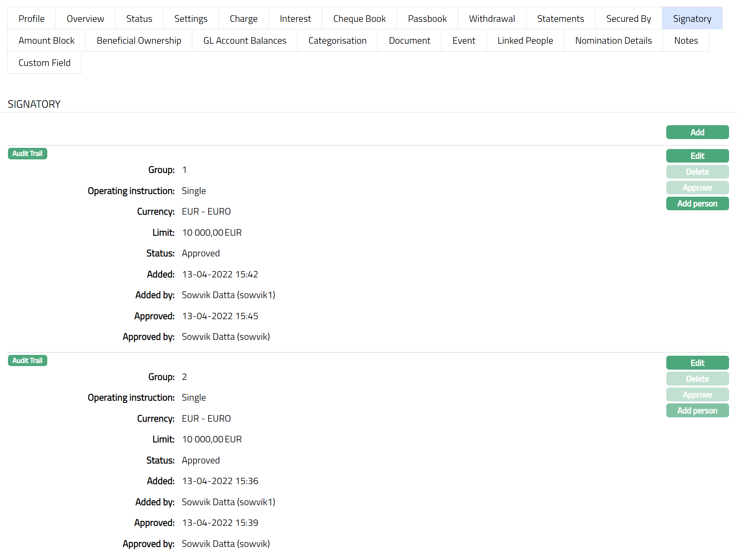This screenshot has height=560, width=737.
Task: Open GL Account Balances tab
Action: click(x=244, y=41)
